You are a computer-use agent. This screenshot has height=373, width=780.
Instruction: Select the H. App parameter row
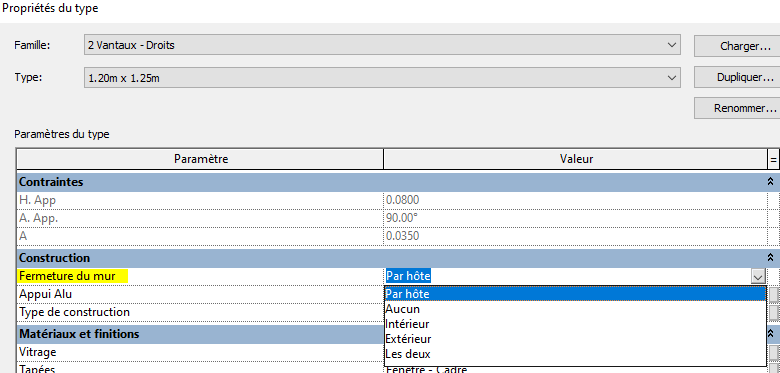click(200, 200)
